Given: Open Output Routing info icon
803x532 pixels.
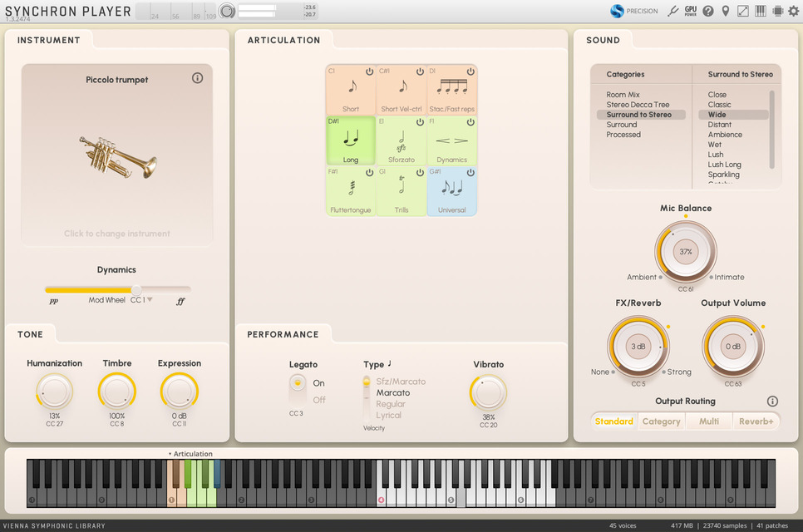Looking at the screenshot, I should click(772, 401).
